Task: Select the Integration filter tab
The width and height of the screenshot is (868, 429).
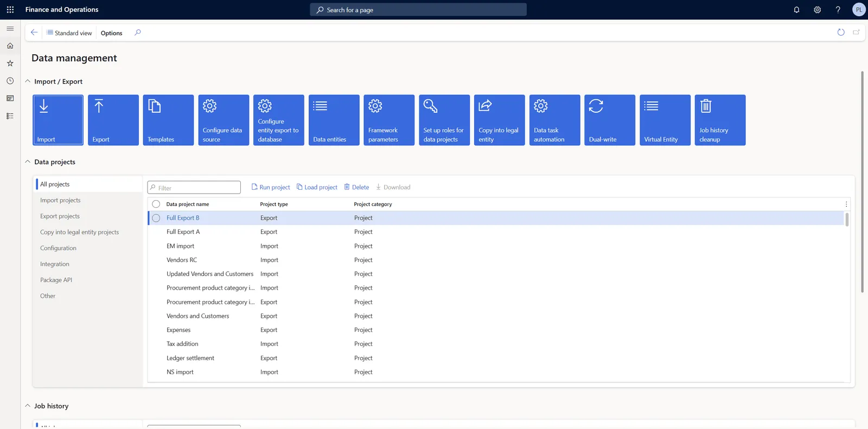Action: point(89,264)
